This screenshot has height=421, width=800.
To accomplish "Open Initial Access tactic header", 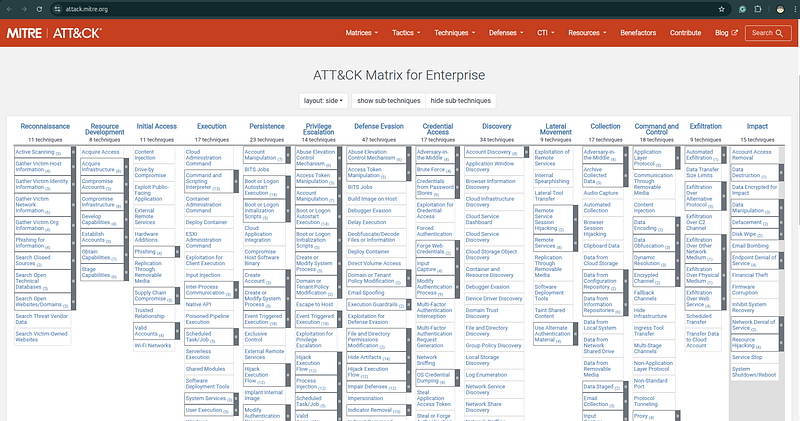I will pyautogui.click(x=157, y=126).
